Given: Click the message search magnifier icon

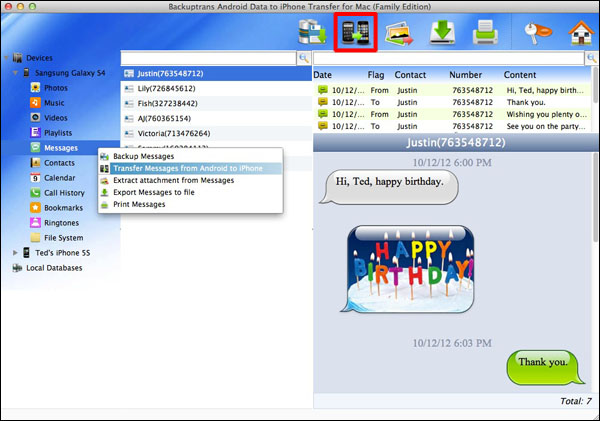Looking at the screenshot, I should pyautogui.click(x=591, y=58).
